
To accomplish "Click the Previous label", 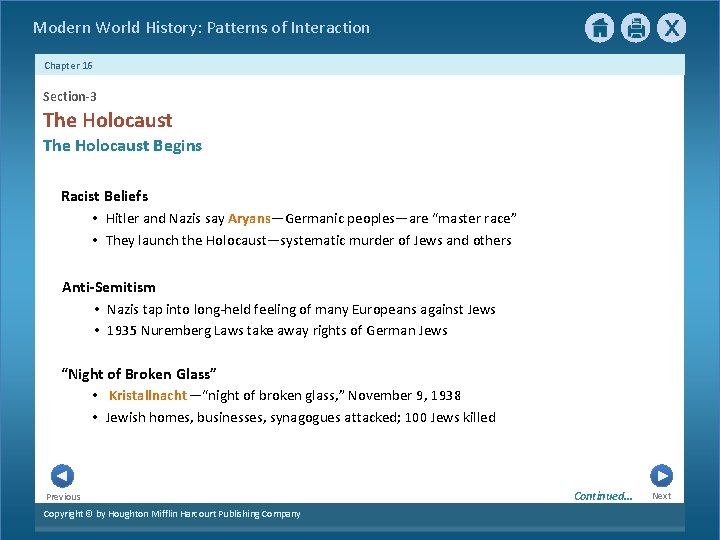I will (x=63, y=497).
